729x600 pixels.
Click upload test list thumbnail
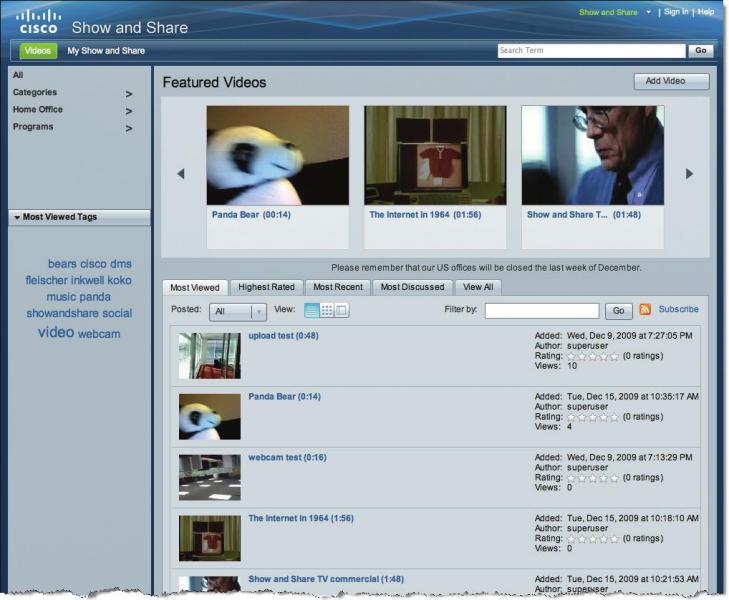tap(210, 356)
